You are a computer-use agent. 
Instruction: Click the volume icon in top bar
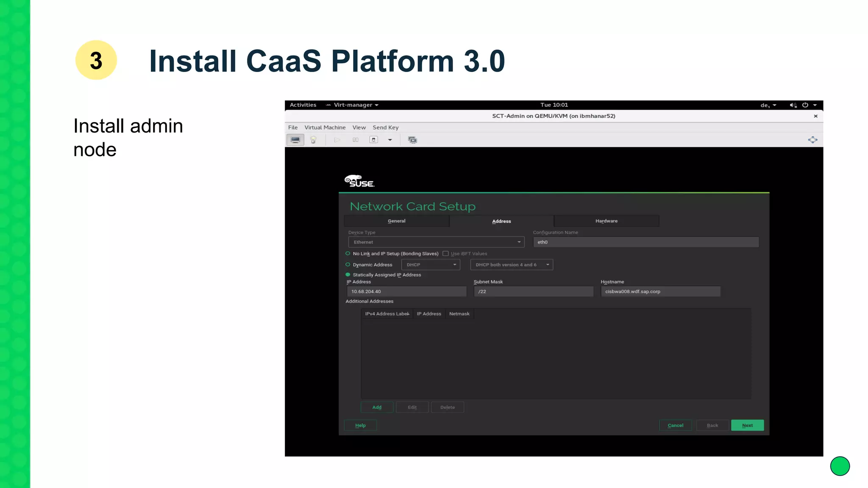(x=793, y=105)
